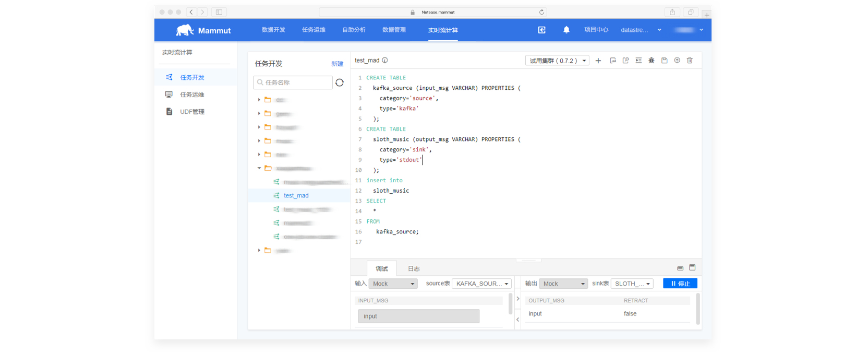
Task: Click the blue 停止 button
Action: point(680,284)
